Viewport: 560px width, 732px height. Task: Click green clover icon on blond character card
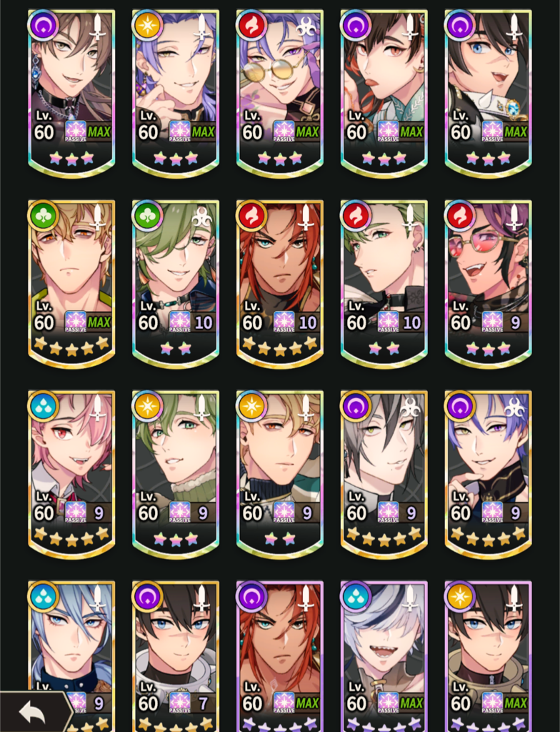[x=44, y=215]
